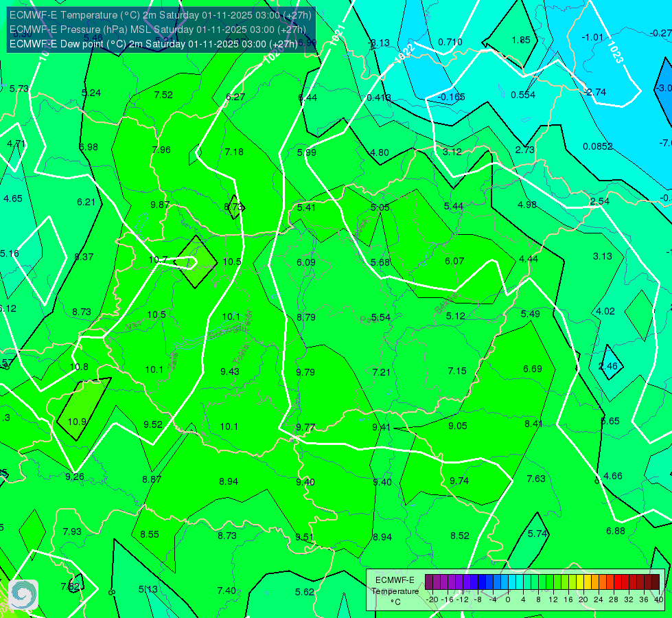Image resolution: width=672 pixels, height=618 pixels.
Task: Click the 5.05 temperature value
Action: coord(380,207)
